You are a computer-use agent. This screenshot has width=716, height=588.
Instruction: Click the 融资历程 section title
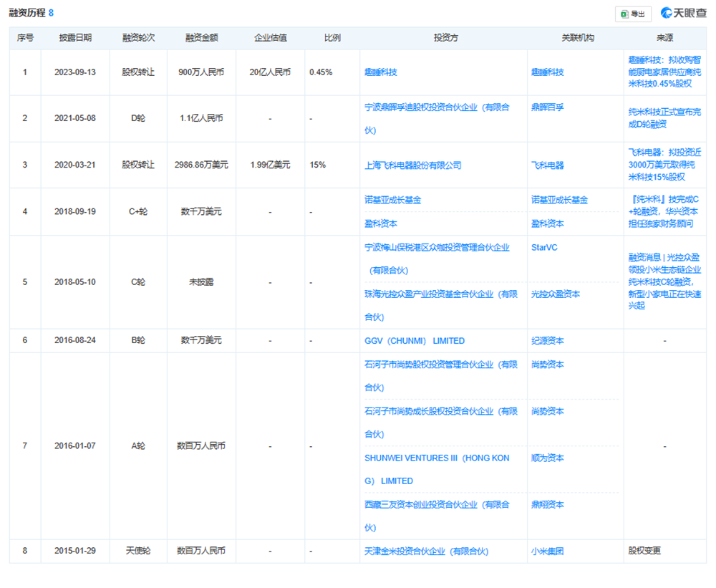tap(27, 13)
